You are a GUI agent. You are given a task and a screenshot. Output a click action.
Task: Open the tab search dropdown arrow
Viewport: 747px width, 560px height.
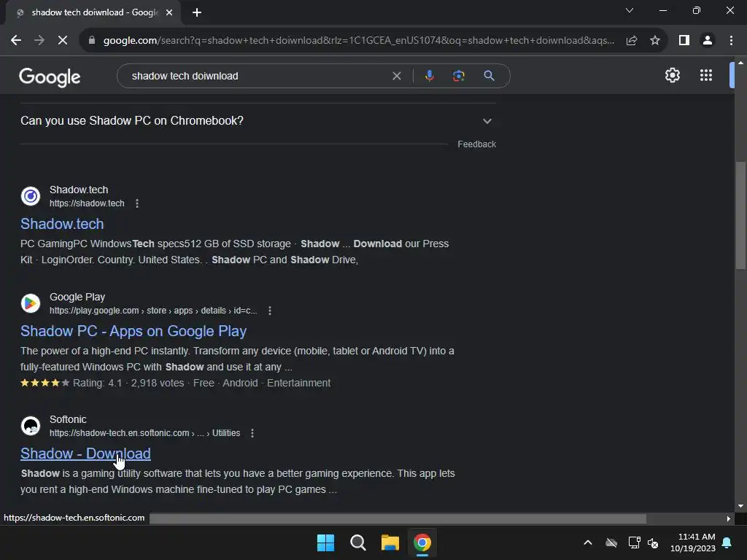point(630,10)
